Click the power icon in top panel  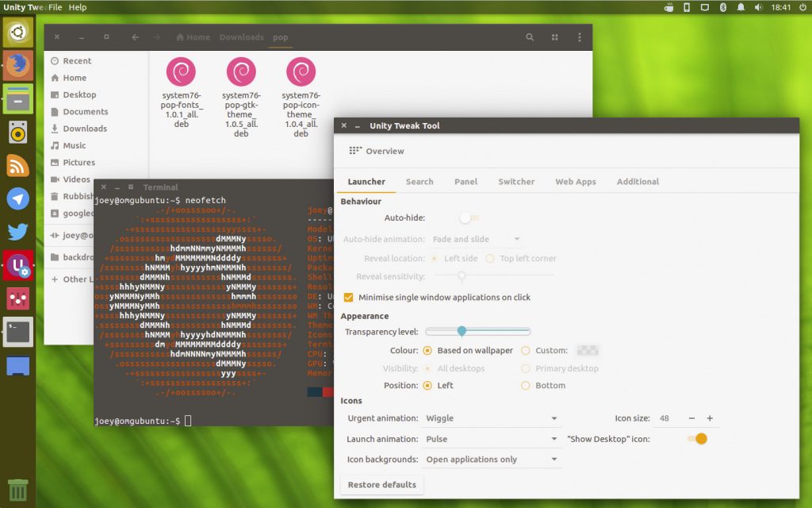802,7
